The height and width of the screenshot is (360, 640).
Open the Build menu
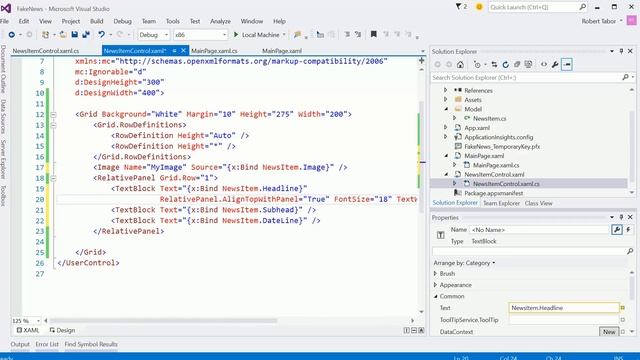point(96,21)
